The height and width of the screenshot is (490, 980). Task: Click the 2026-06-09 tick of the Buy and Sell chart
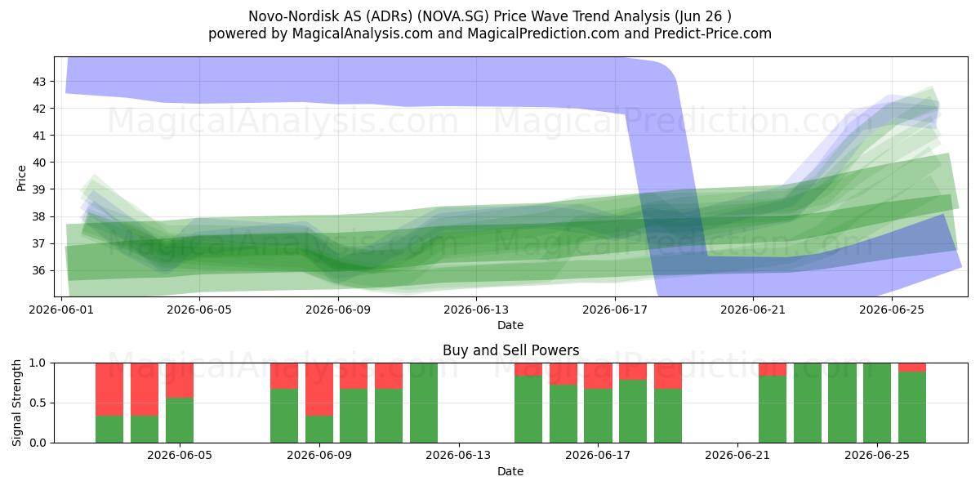[319, 456]
